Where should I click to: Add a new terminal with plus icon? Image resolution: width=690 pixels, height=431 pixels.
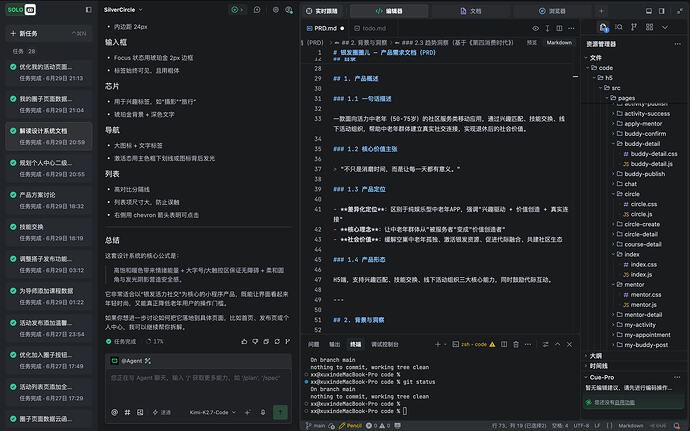[x=438, y=344]
